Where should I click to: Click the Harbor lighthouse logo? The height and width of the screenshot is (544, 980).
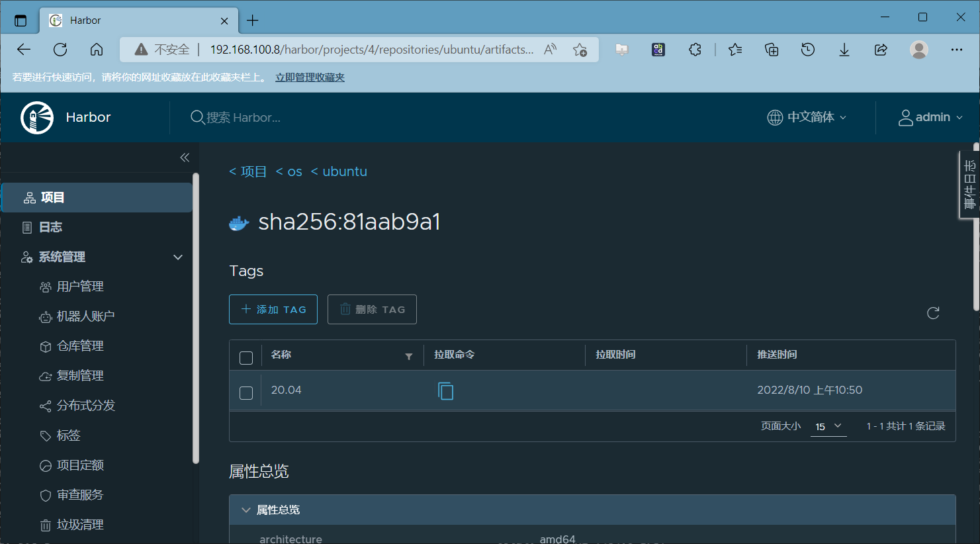pyautogui.click(x=37, y=118)
